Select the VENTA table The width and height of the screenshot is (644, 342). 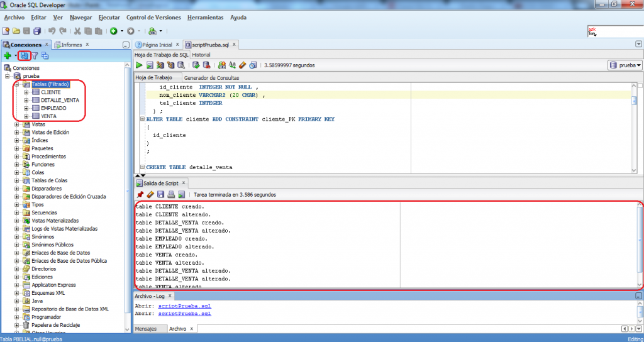click(49, 116)
